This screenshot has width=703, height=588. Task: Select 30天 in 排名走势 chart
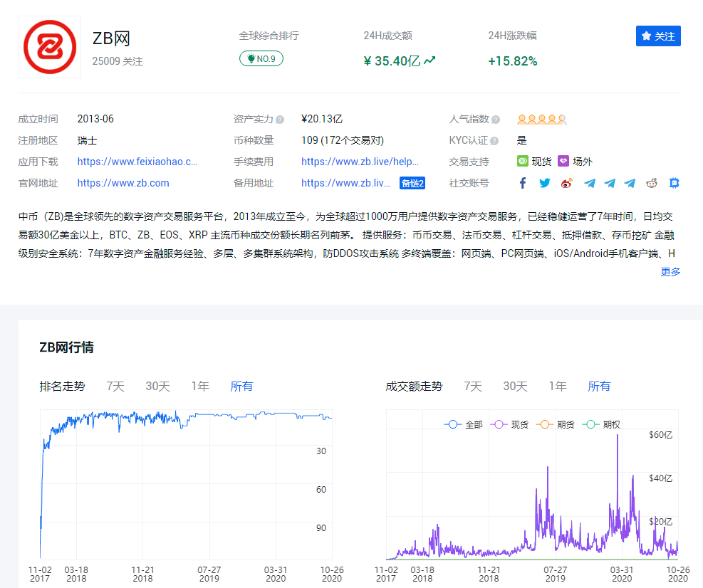(x=158, y=387)
